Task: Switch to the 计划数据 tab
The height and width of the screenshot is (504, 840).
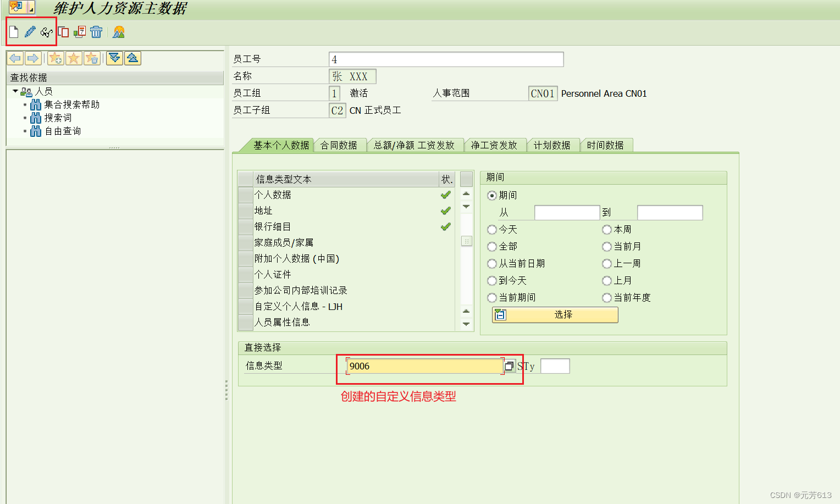Action: point(552,145)
